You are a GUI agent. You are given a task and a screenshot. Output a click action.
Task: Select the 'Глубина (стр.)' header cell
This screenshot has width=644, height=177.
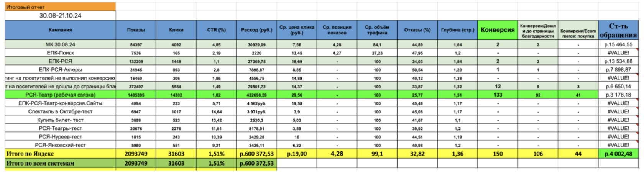458,30
